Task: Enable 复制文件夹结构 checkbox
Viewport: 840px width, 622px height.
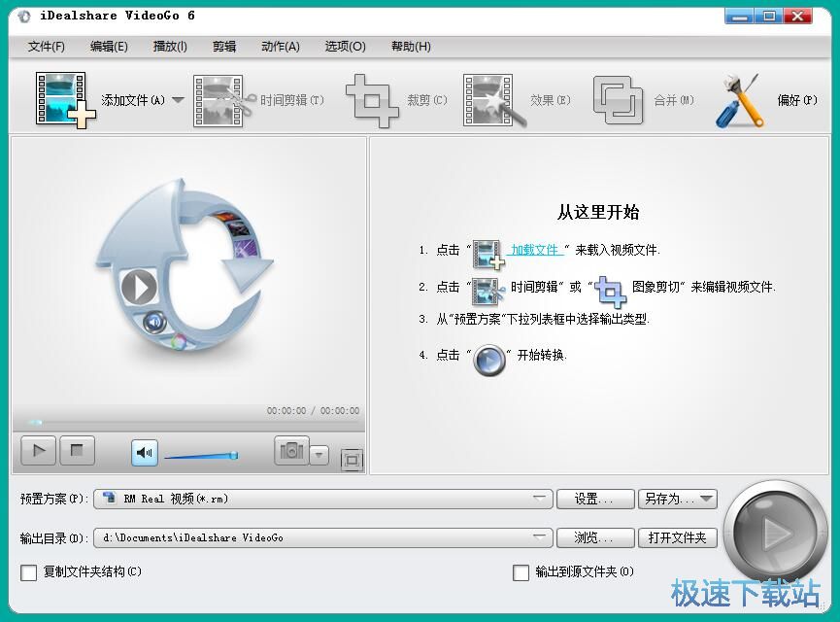Action: (x=28, y=572)
